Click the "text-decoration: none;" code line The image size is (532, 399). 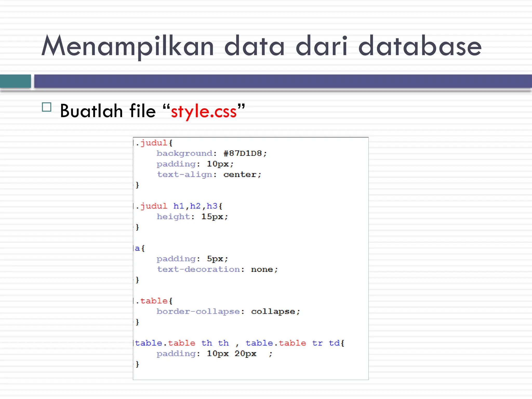pos(217,269)
